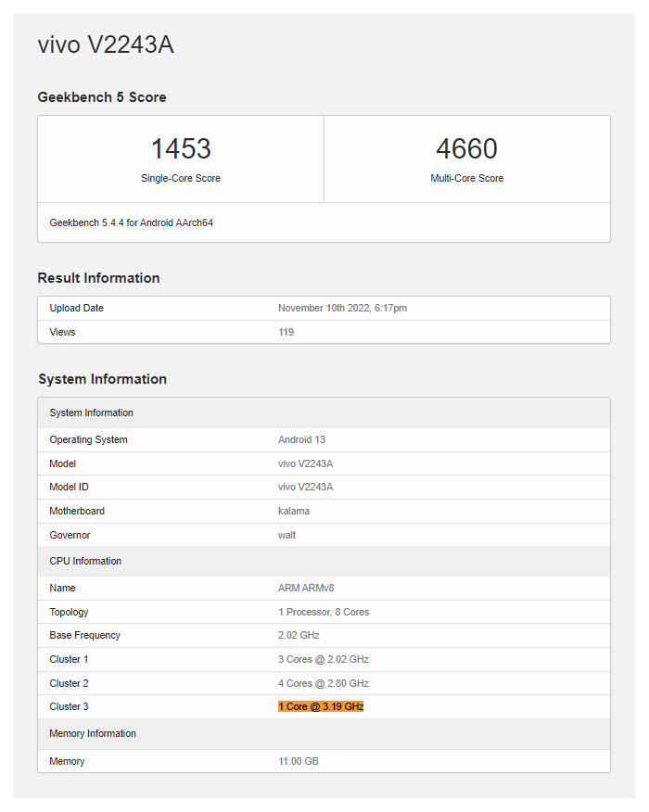Image resolution: width=649 pixels, height=812 pixels.
Task: Click the Result Information heading
Action: point(98,278)
